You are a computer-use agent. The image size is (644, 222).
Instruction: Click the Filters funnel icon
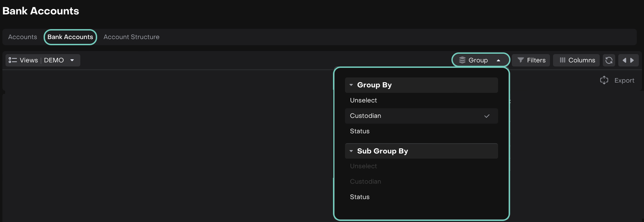coord(520,60)
